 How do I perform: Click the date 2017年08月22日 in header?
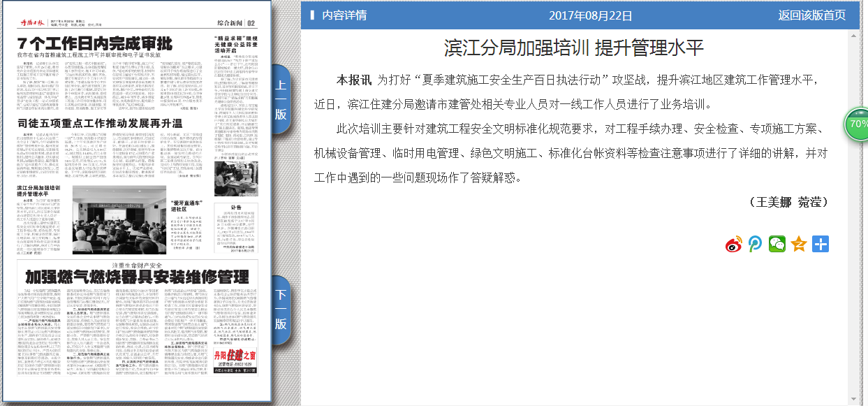click(591, 15)
